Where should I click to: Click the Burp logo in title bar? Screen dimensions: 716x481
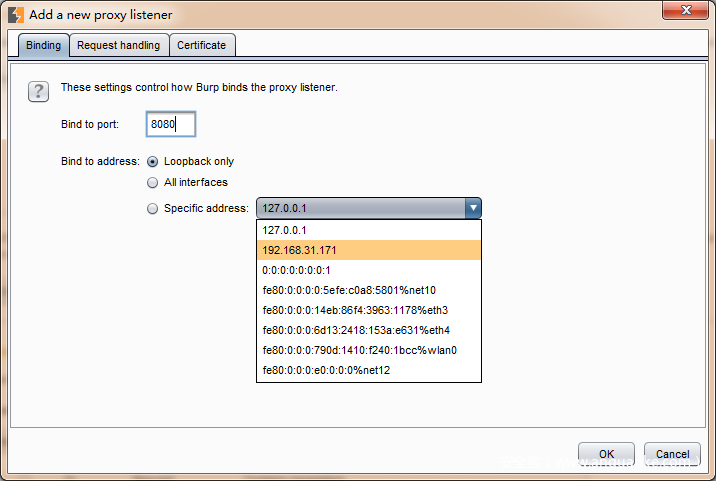[15, 14]
